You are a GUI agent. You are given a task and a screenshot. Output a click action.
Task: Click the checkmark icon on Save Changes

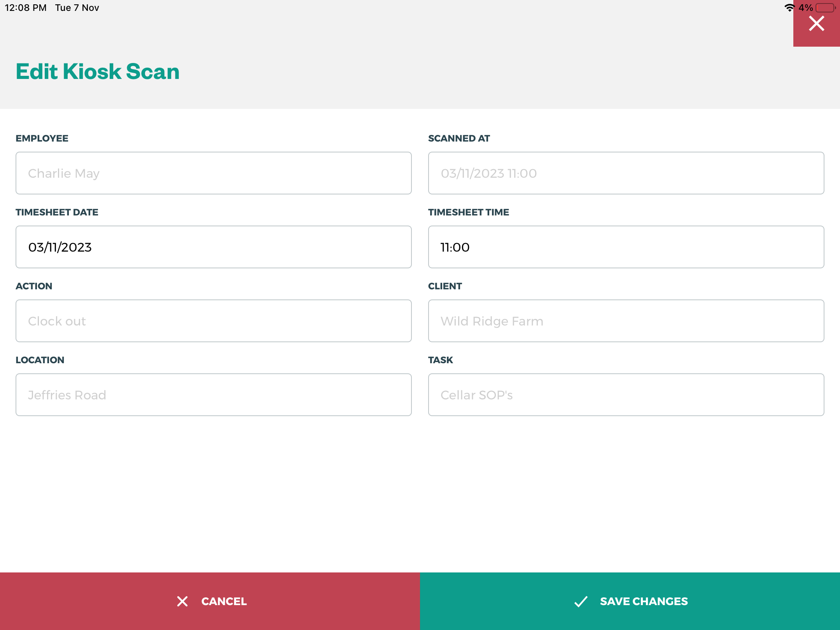click(x=581, y=601)
